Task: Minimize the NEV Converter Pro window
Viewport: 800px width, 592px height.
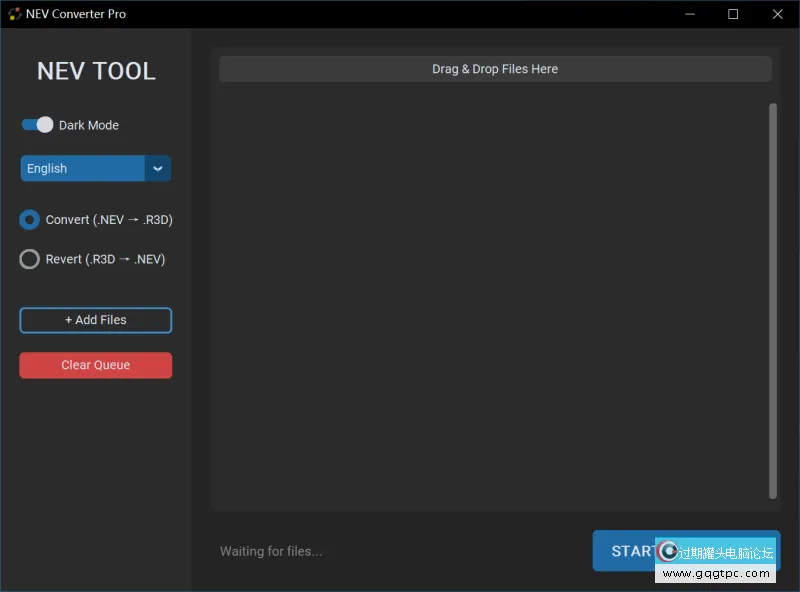Action: [x=689, y=14]
